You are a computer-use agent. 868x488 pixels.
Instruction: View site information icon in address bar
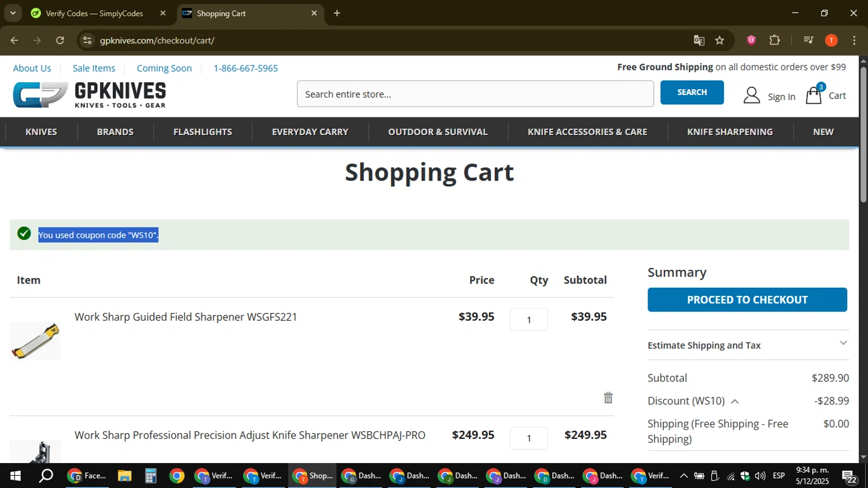point(87,40)
